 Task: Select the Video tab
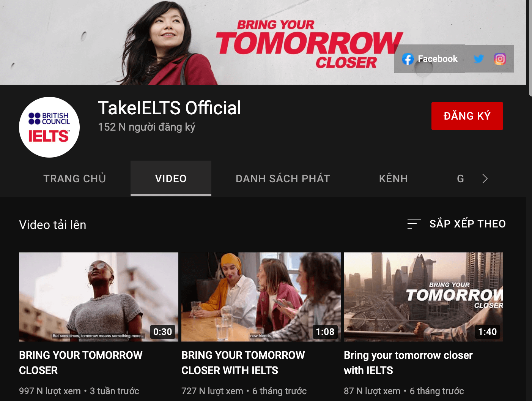[171, 178]
